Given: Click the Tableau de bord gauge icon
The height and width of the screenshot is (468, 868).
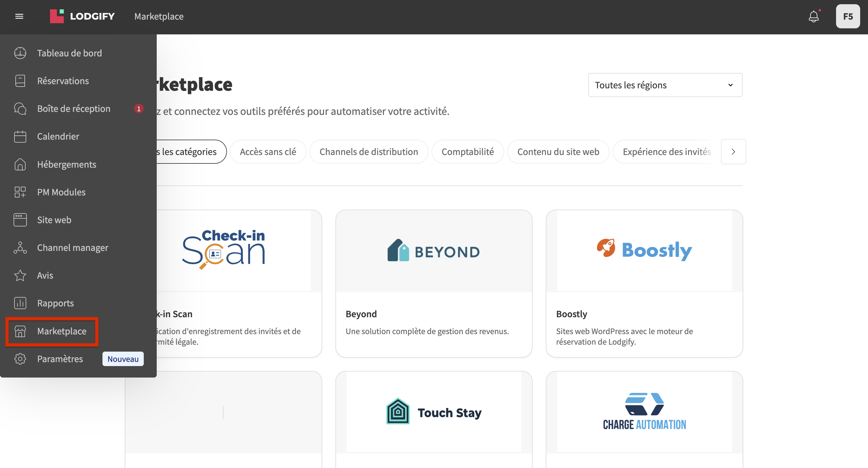Looking at the screenshot, I should pyautogui.click(x=20, y=53).
